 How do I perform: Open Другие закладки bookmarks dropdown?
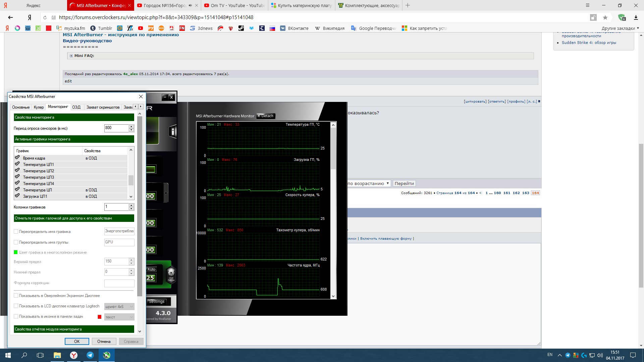620,28
